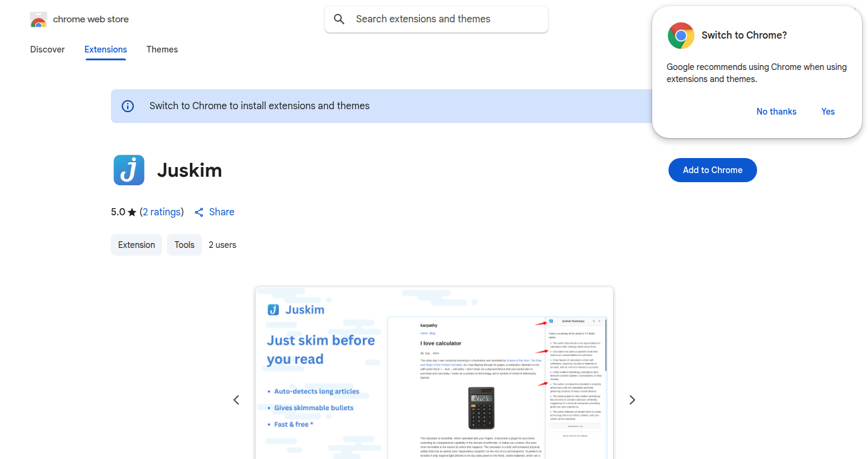Select the Extension category chip
The image size is (868, 459).
pyautogui.click(x=136, y=245)
